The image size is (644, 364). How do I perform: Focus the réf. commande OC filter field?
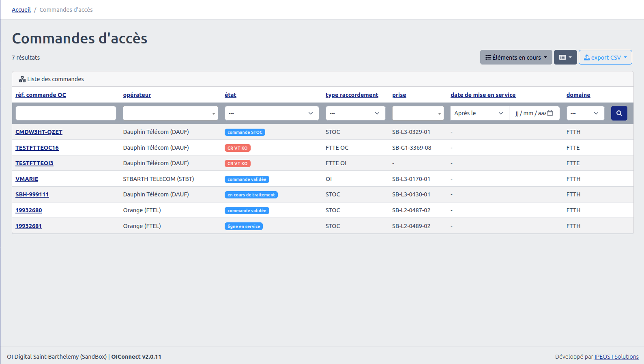point(66,113)
